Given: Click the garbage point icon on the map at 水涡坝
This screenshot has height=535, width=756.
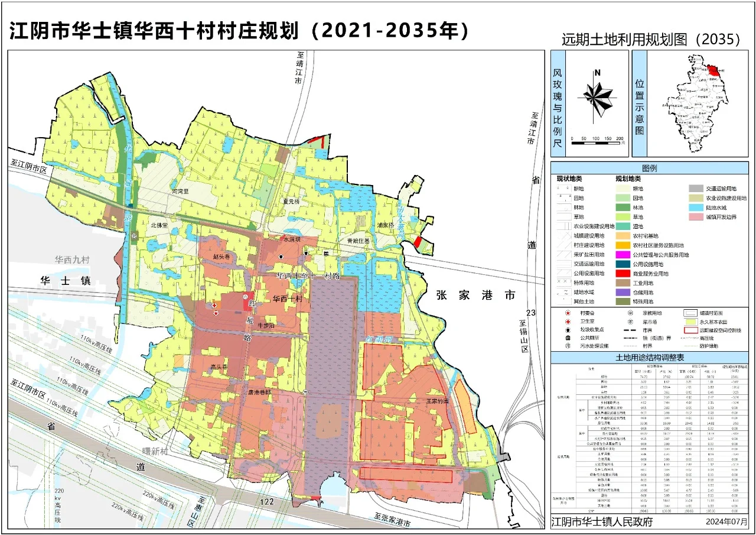Looking at the screenshot, I should click(282, 255).
